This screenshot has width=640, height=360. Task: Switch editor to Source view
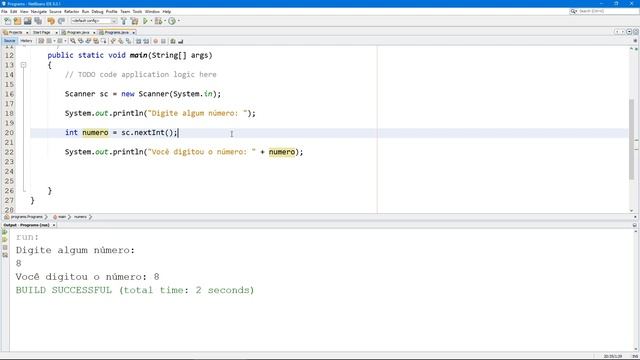(9, 41)
